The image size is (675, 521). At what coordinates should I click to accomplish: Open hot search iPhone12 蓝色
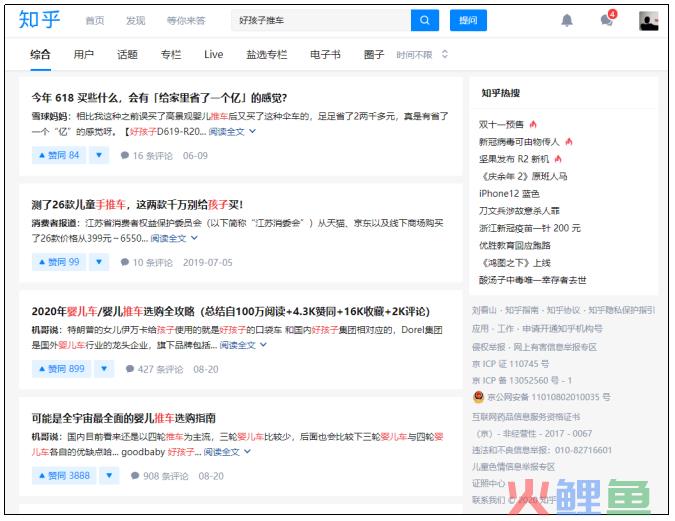pos(509,193)
